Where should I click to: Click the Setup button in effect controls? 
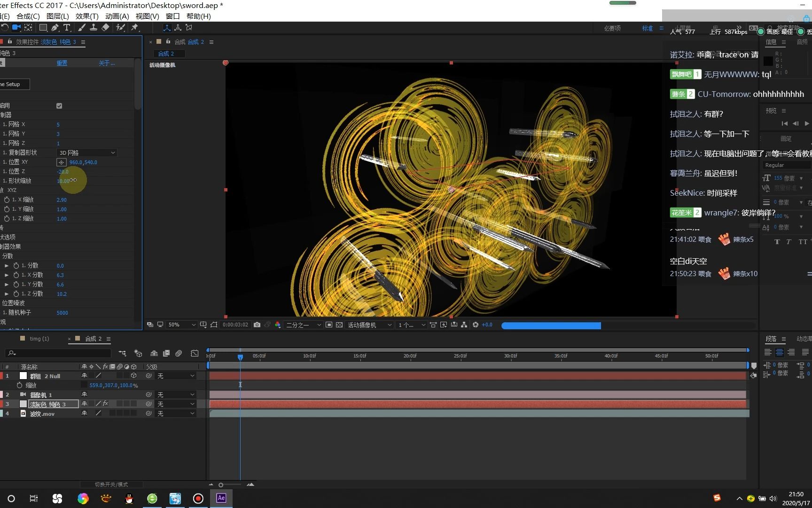15,84
